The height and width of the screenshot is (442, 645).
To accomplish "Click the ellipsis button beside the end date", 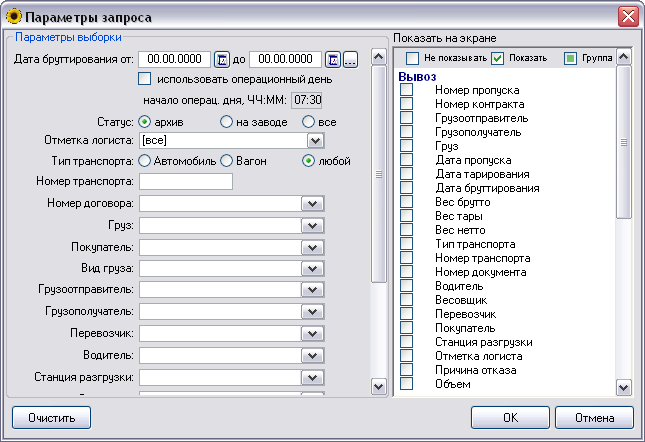I will 350,60.
